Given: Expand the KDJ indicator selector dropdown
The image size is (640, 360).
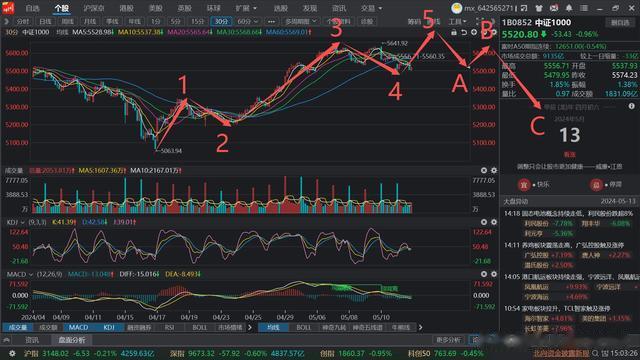Looking at the screenshot, I should [x=15, y=222].
